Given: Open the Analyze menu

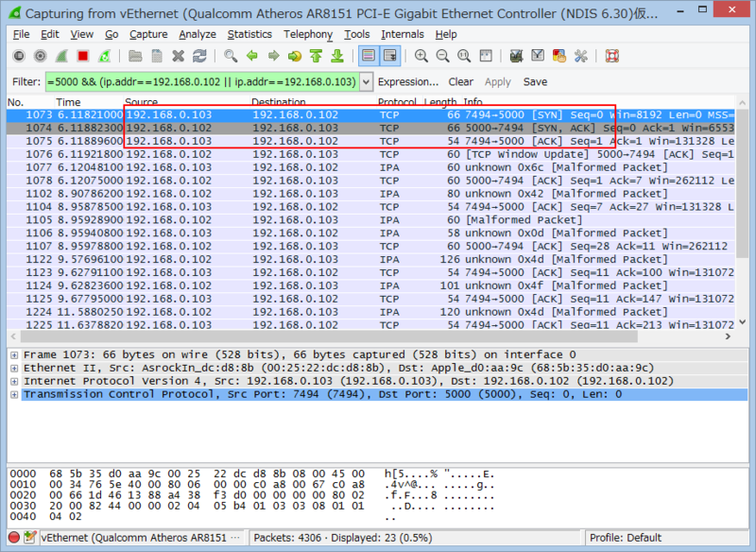Looking at the screenshot, I should [x=198, y=34].
